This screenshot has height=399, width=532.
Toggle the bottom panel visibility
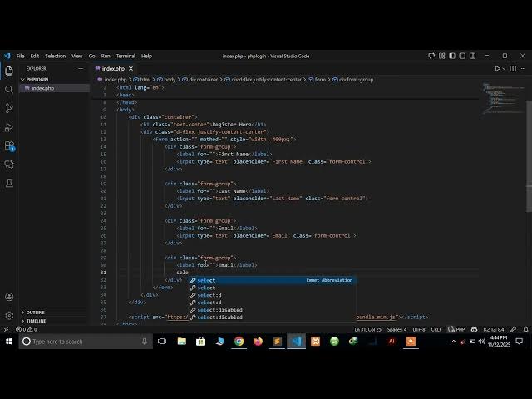coord(462,56)
